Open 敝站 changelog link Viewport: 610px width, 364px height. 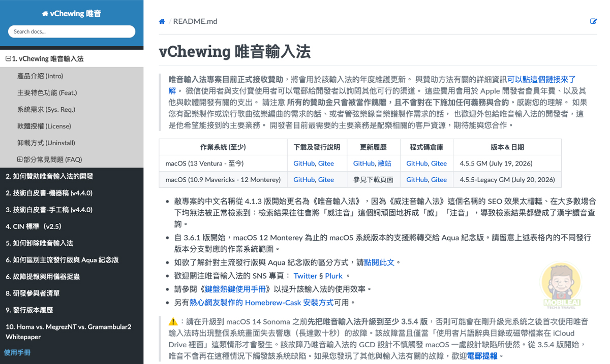point(384,163)
